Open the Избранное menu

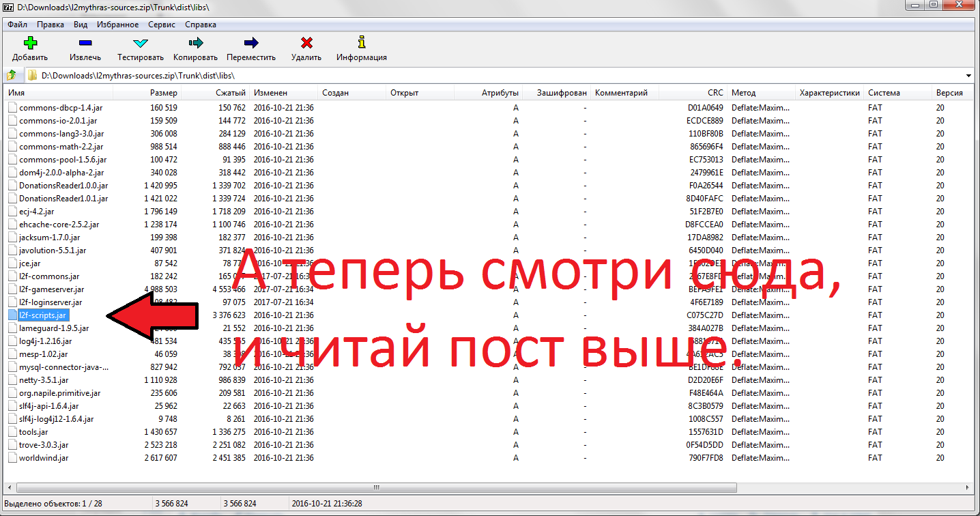pos(117,25)
